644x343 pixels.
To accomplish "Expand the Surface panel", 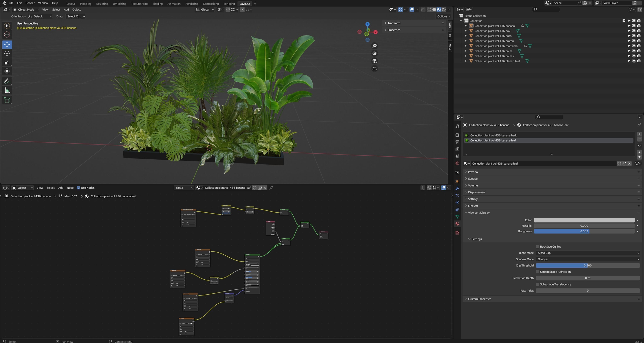I will [473, 179].
